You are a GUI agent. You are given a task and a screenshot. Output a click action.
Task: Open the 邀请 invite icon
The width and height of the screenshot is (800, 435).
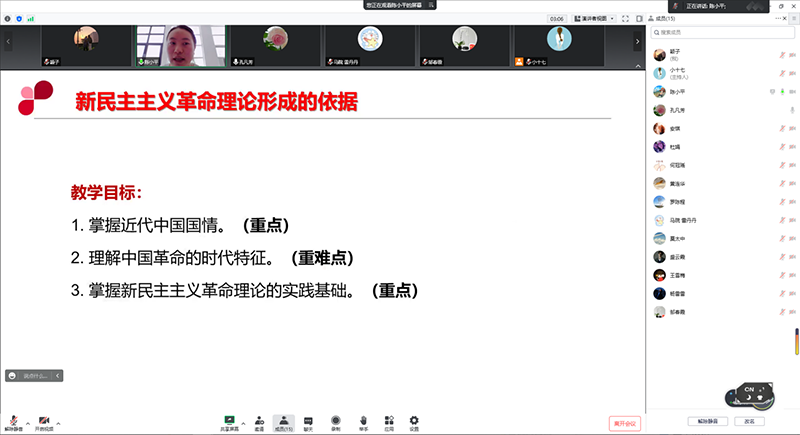[259, 419]
